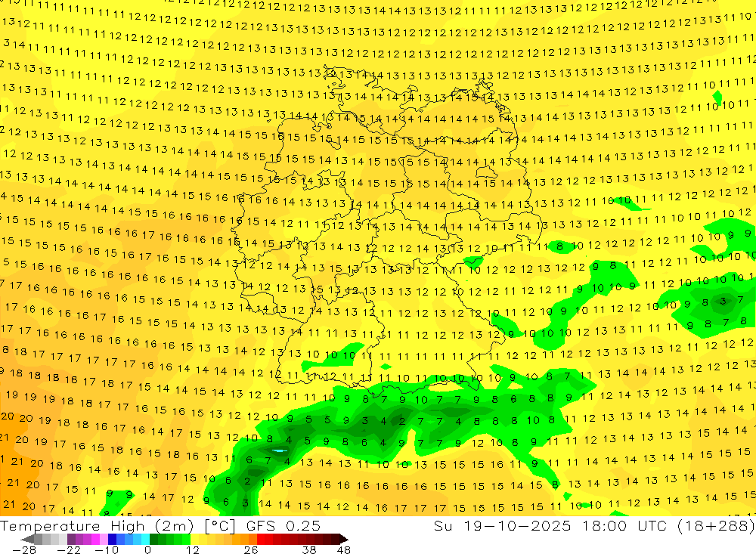
Task: Click the -10 legend scale label
Action: [107, 550]
